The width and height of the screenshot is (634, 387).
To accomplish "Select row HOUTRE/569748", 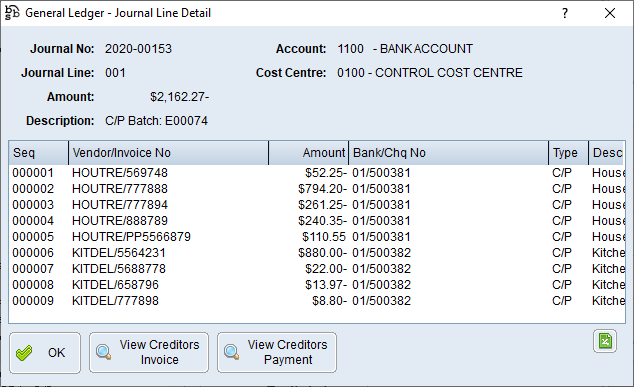I will pos(317,173).
